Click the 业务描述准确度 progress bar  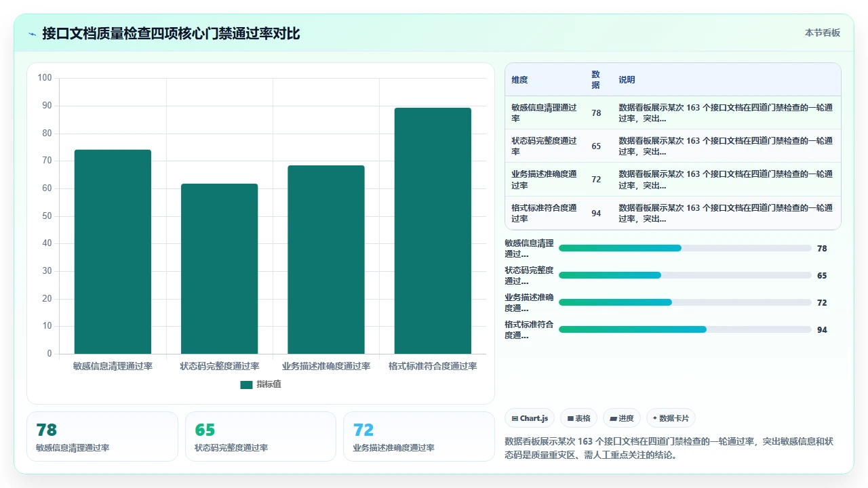[685, 302]
